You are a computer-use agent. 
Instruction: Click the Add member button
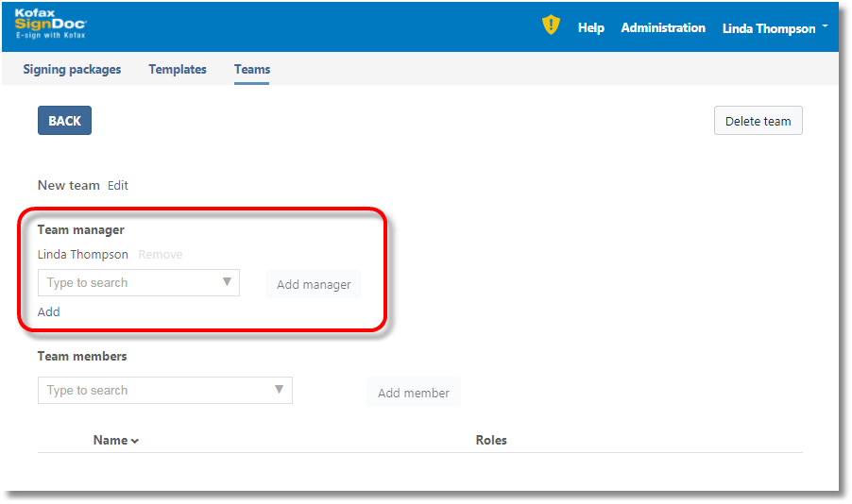(x=413, y=394)
